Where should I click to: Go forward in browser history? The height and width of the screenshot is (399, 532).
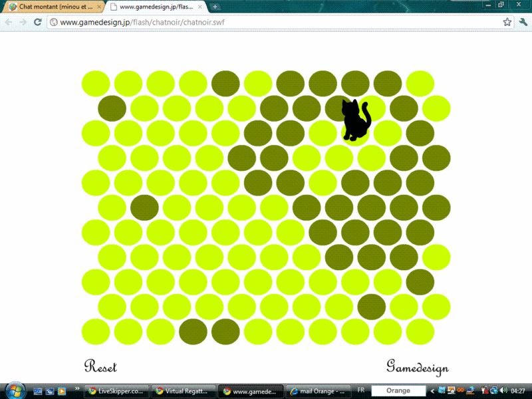click(23, 23)
